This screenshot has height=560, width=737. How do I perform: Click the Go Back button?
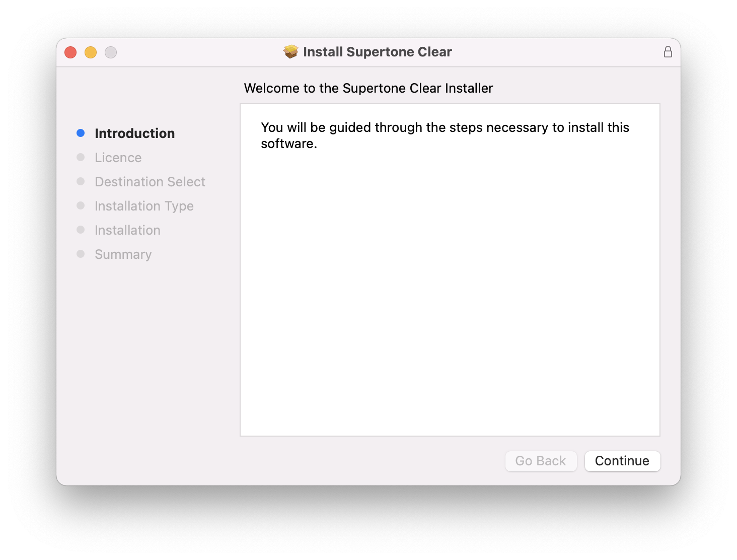point(541,461)
